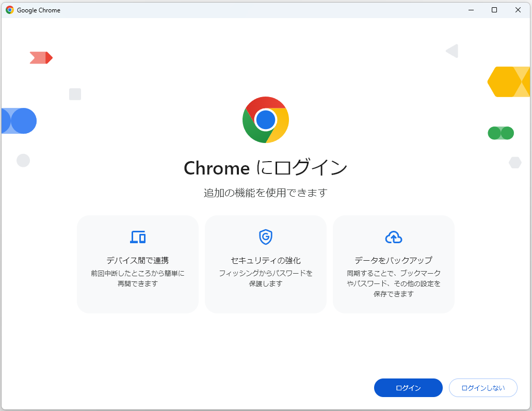Maximize the Google Chrome window
This screenshot has height=411, width=532.
pyautogui.click(x=494, y=10)
